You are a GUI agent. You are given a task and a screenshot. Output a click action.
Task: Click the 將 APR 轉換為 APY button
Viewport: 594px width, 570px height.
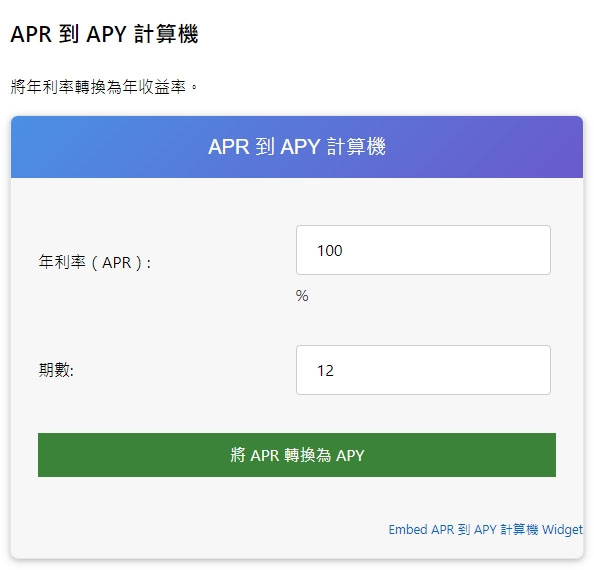(x=297, y=455)
